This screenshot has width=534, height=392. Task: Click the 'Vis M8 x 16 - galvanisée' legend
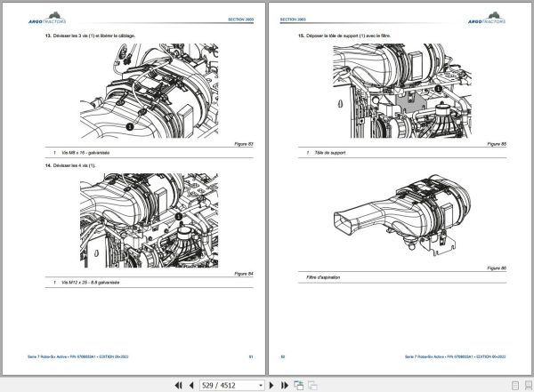(85, 153)
